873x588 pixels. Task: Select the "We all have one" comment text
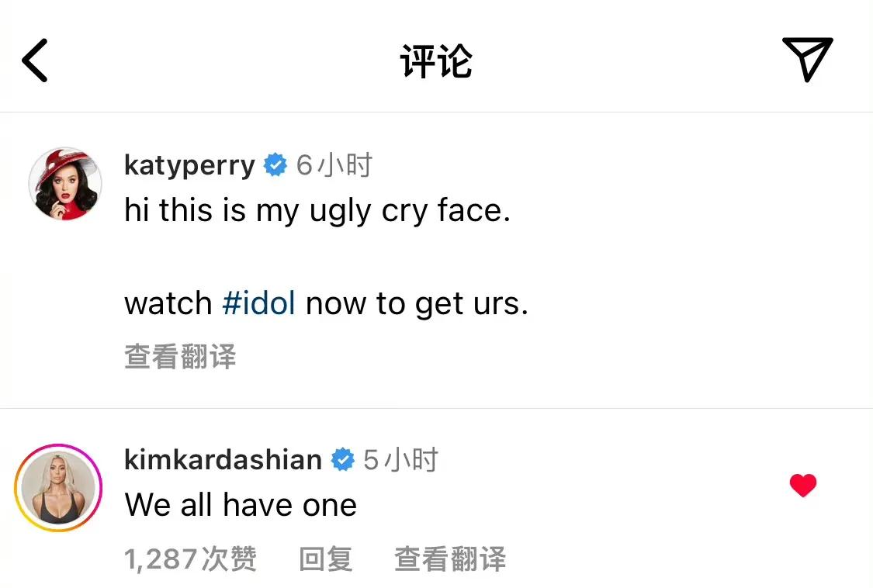tap(241, 506)
